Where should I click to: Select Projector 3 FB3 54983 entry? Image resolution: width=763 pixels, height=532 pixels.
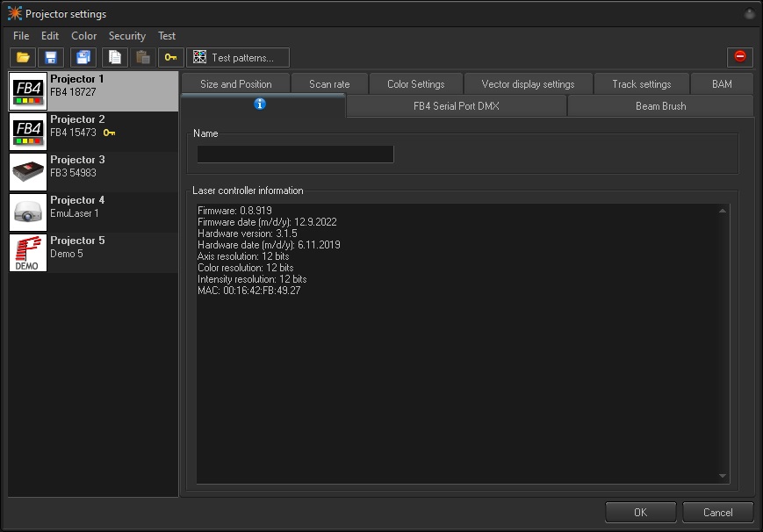[93, 172]
